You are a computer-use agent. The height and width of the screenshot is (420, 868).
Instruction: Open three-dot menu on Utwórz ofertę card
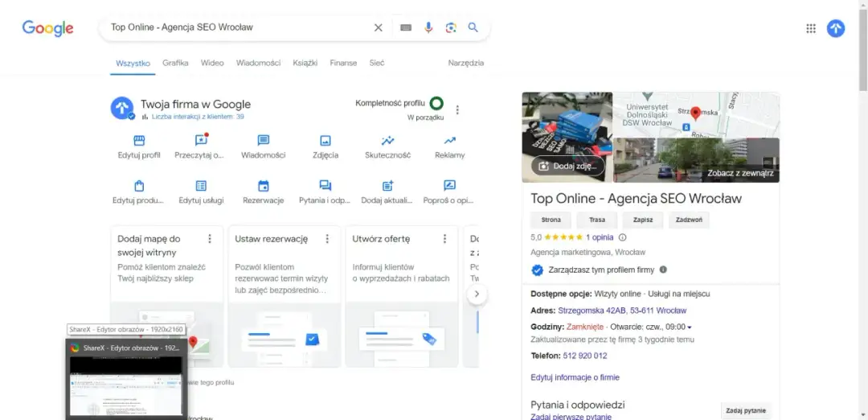(x=444, y=239)
